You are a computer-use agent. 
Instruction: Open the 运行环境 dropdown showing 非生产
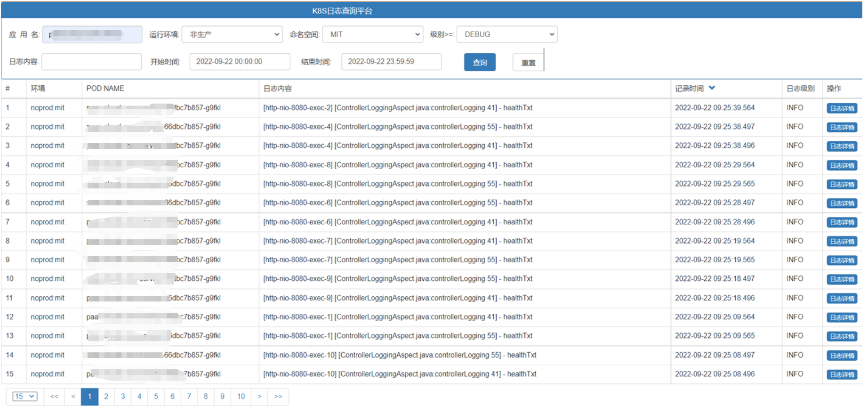coord(232,34)
